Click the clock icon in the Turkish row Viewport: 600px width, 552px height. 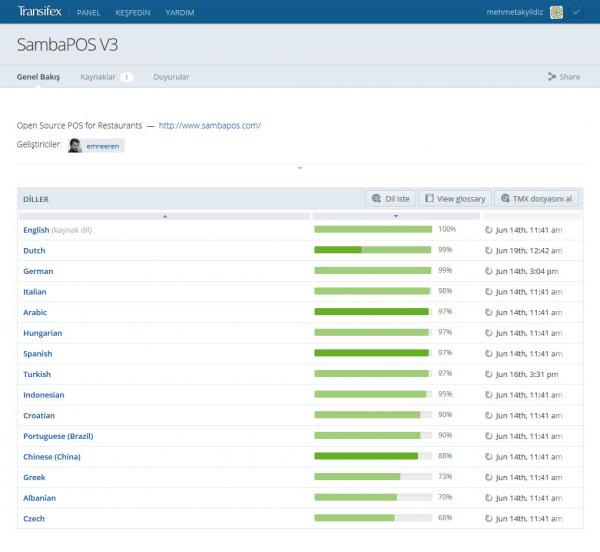point(489,374)
